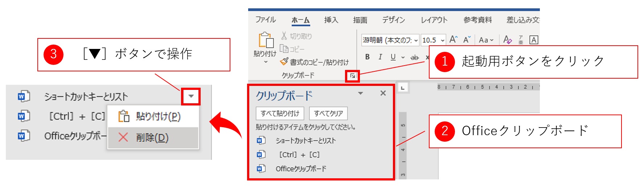Click the Decrease Font Size icon
Screen dimensions: 644x187
point(467,40)
